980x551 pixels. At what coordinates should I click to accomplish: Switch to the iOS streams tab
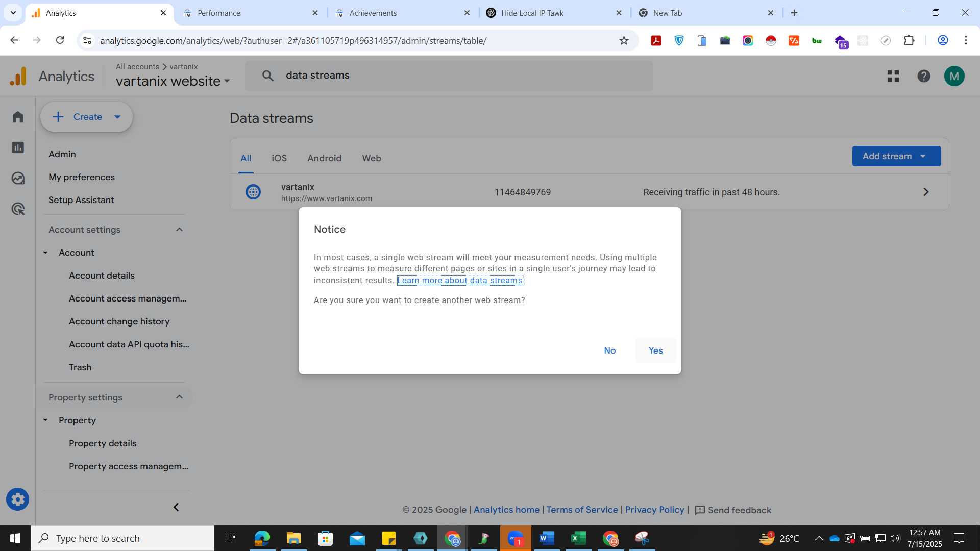click(x=279, y=158)
